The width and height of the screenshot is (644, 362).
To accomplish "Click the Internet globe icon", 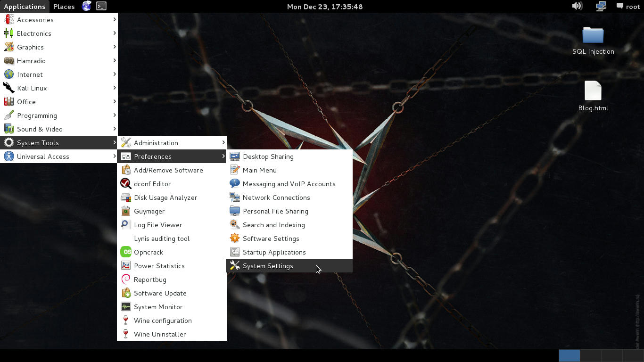I will tap(9, 74).
